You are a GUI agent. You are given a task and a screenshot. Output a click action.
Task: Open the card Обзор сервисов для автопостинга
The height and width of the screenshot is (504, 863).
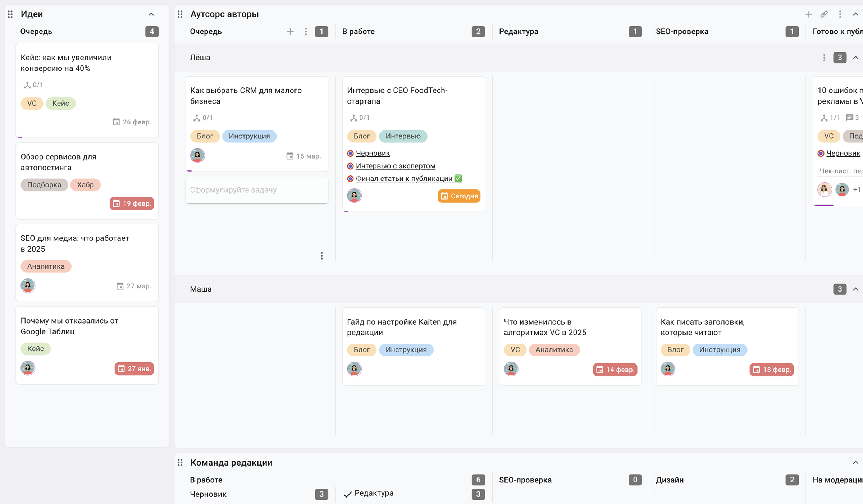(58, 162)
